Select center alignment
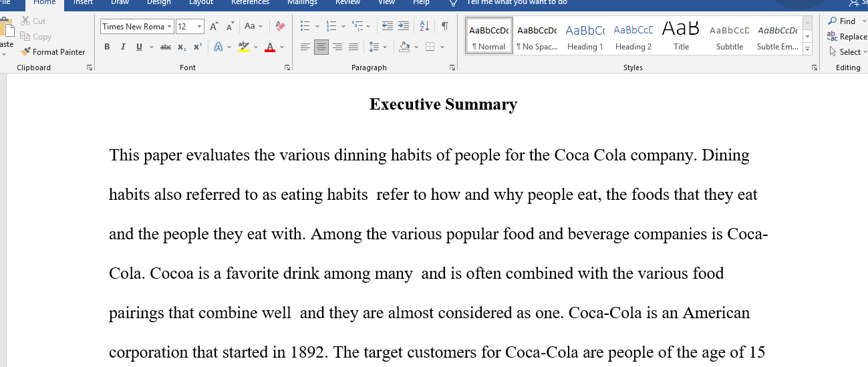The width and height of the screenshot is (868, 367). pos(321,47)
